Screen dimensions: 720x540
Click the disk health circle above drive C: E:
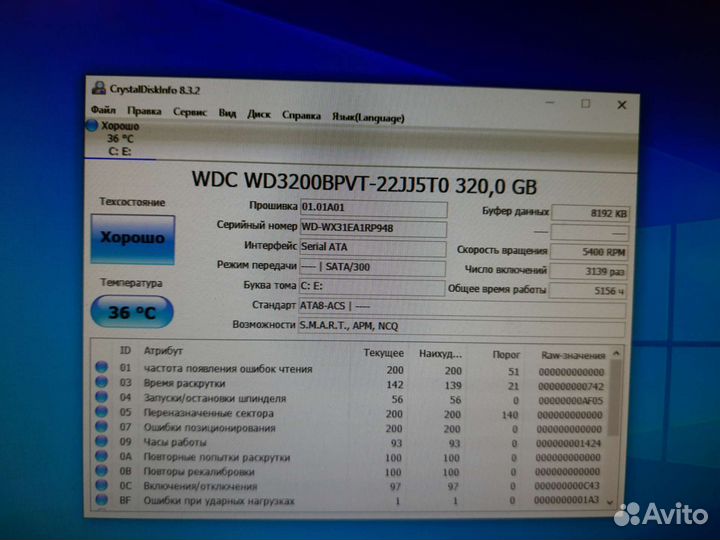[94, 126]
